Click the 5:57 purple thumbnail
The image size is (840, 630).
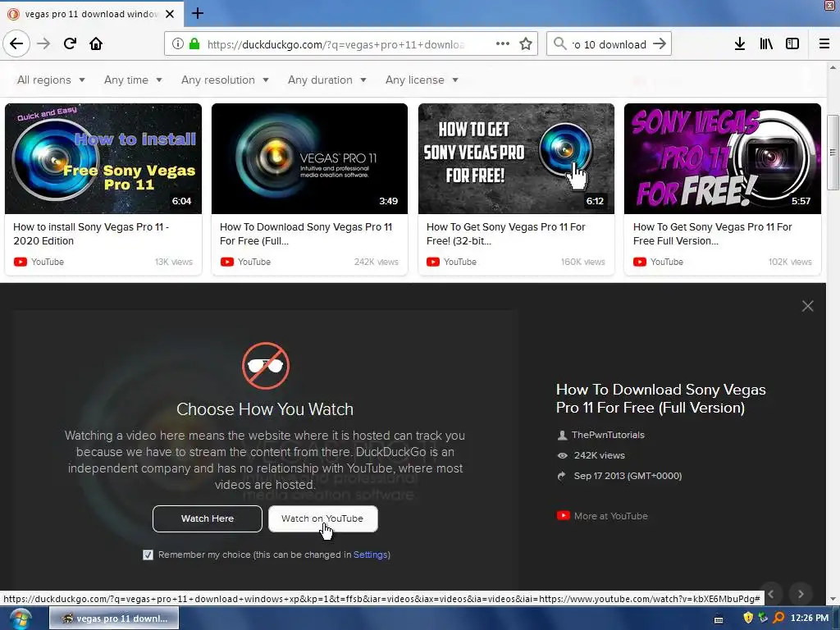pyautogui.click(x=723, y=158)
